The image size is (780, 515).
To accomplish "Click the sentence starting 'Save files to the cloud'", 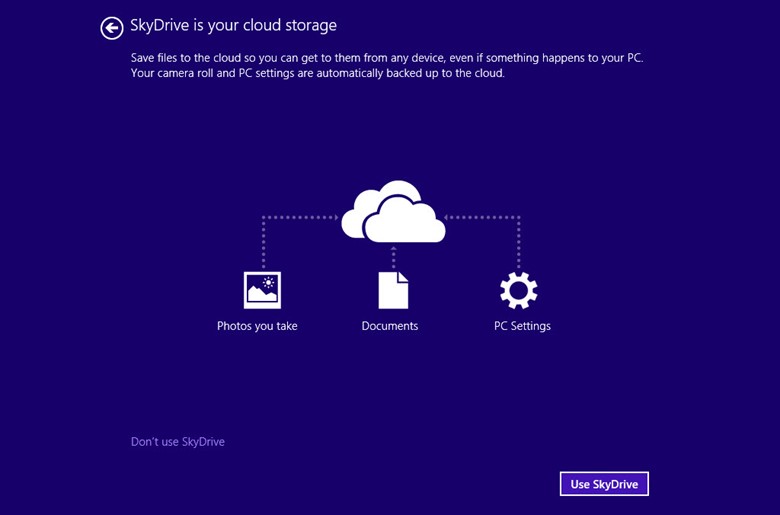I will pyautogui.click(x=387, y=58).
